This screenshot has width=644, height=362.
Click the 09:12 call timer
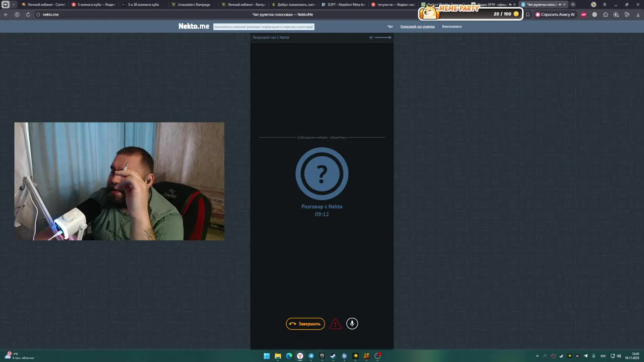(322, 214)
